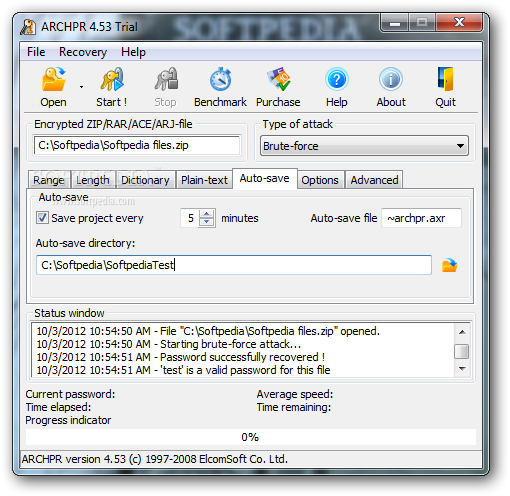
Task: Click the 'Starting brute-force attack...' log line
Action: click(169, 344)
